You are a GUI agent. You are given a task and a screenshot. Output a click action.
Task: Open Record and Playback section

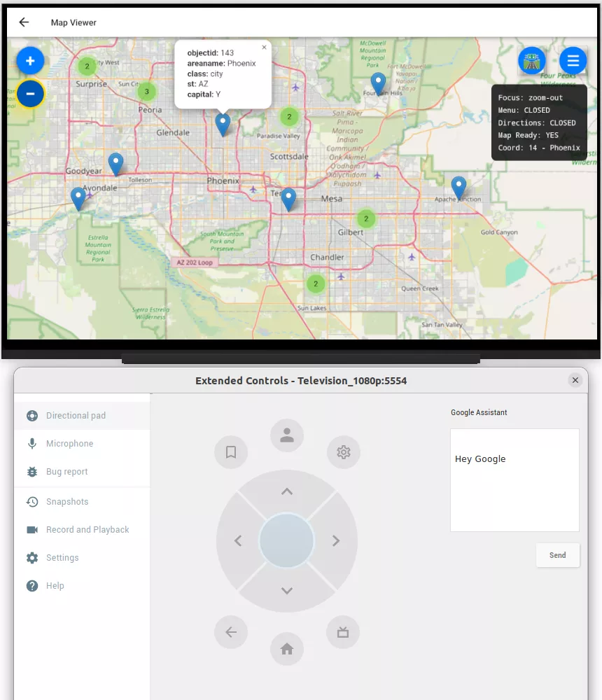(87, 530)
